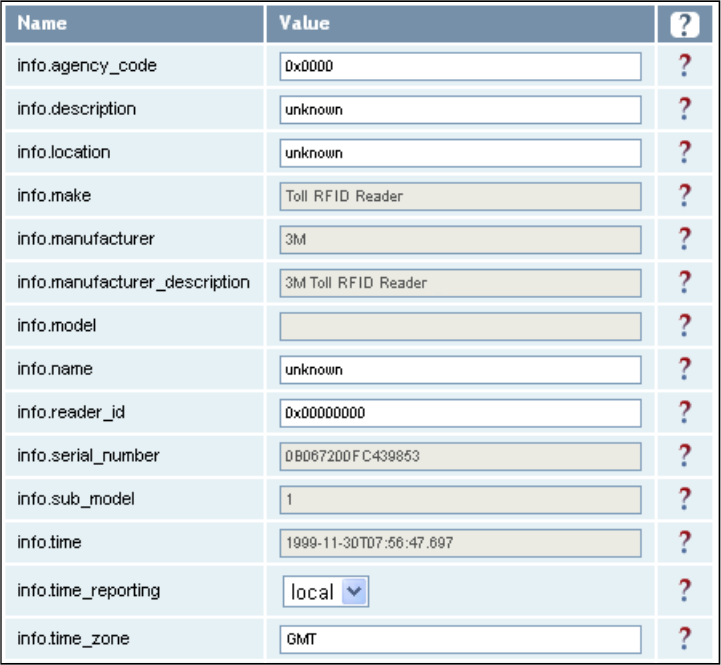This screenshot has height=665, width=721.
Task: Focus the info.name value field
Action: [460, 370]
